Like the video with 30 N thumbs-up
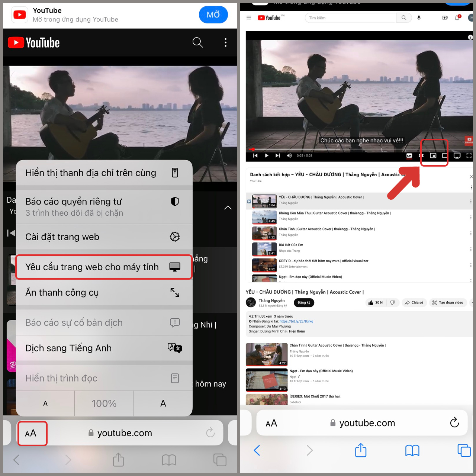 [x=375, y=303]
